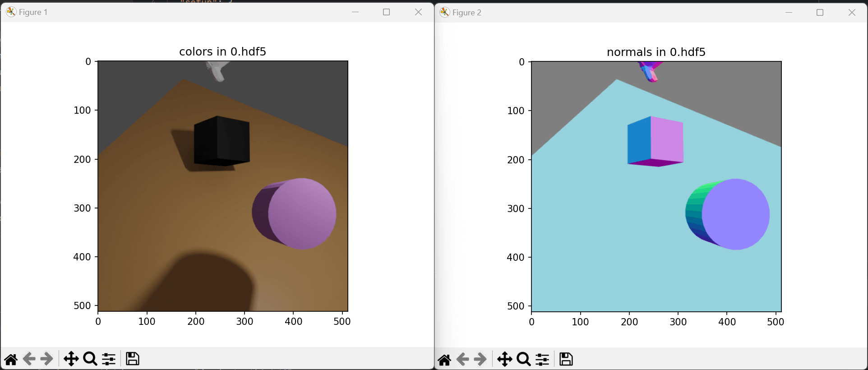Click the pink cube face in normals plot

pyautogui.click(x=666, y=140)
